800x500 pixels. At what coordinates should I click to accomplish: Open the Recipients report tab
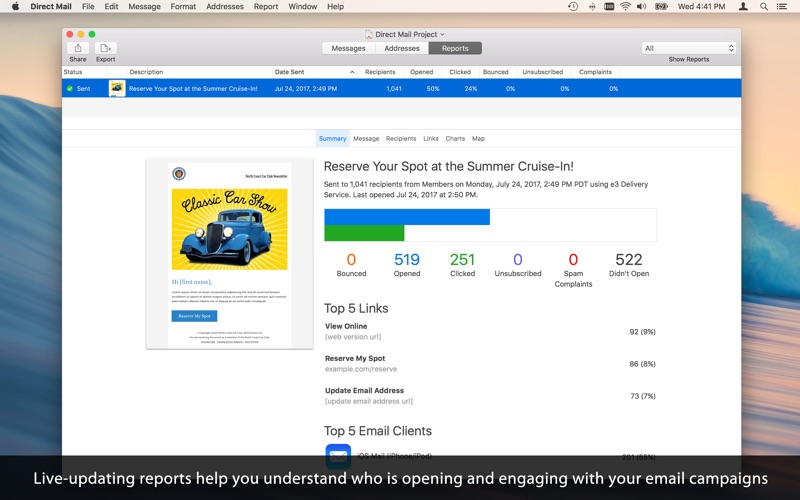pos(401,138)
